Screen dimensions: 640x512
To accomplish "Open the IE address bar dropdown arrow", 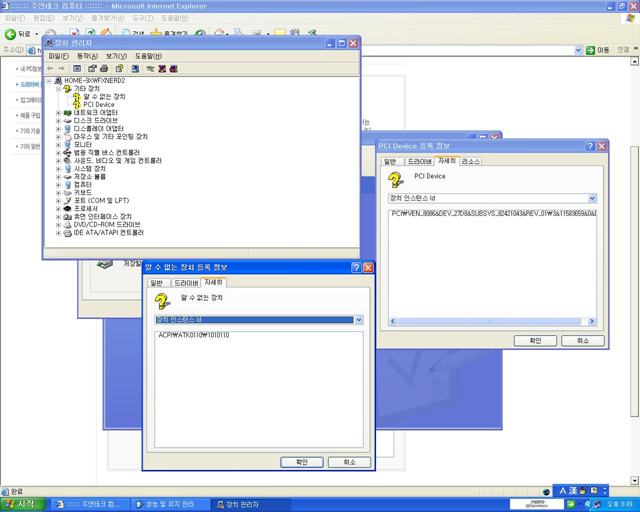I will tap(578, 50).
